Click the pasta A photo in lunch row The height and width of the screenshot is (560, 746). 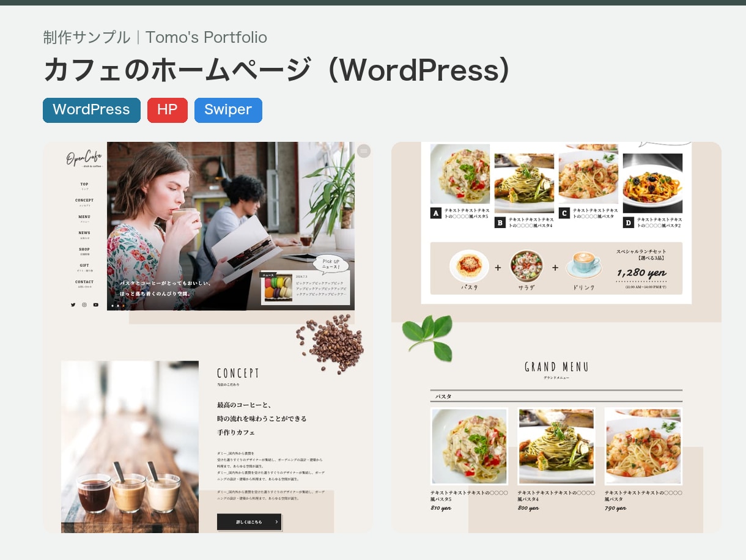460,174
